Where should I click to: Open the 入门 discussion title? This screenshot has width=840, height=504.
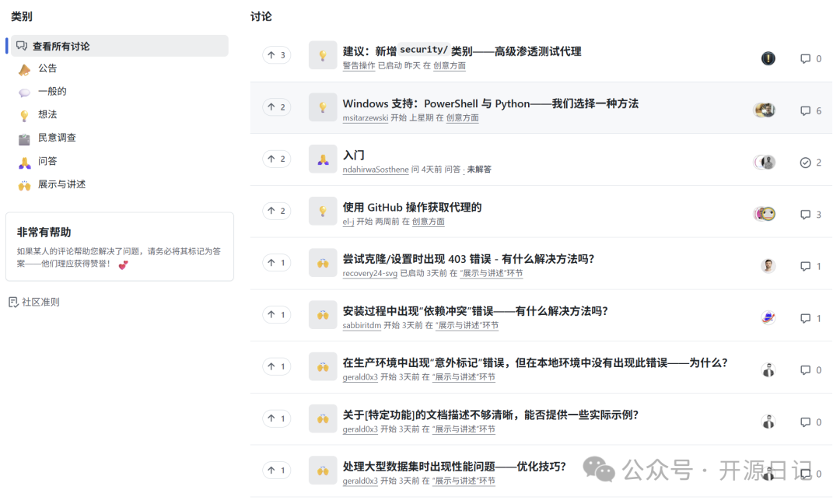coord(354,155)
